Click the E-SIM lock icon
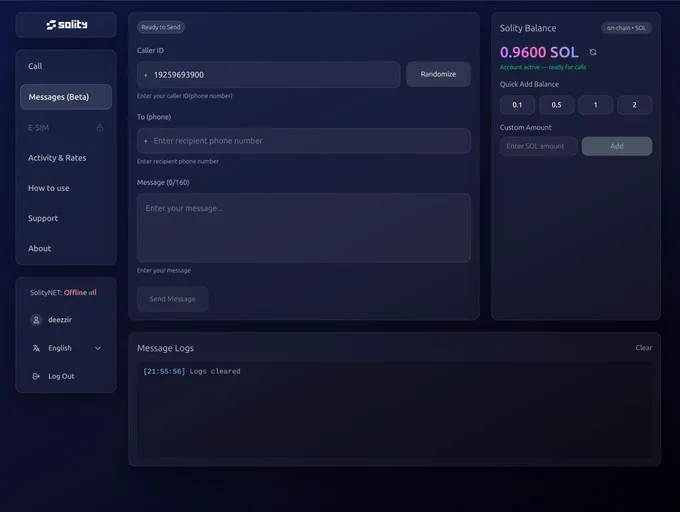 [100, 127]
